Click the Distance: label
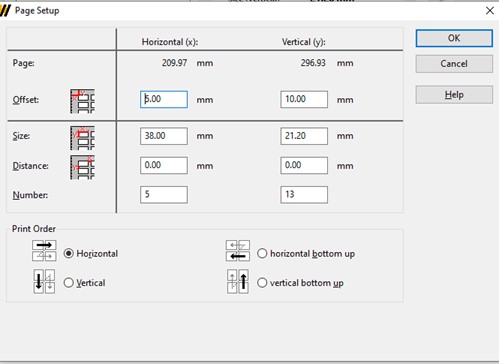 (30, 166)
